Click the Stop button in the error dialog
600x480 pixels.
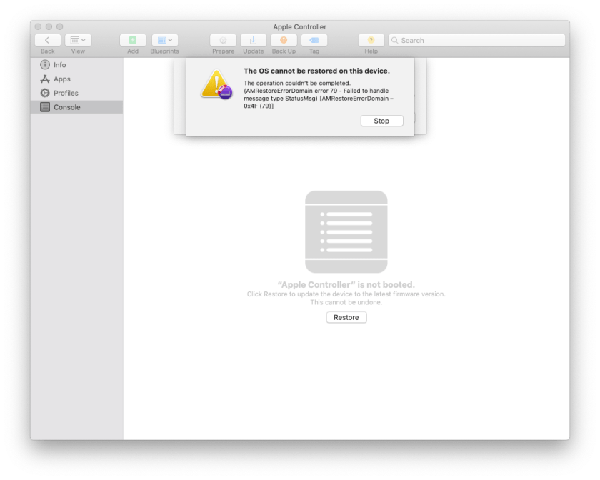(x=381, y=121)
